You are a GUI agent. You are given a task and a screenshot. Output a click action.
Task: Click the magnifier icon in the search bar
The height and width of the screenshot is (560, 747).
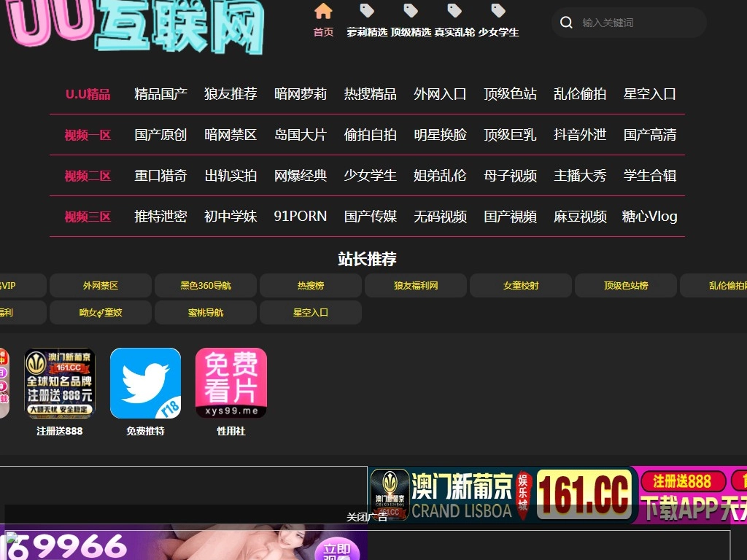[x=566, y=23]
